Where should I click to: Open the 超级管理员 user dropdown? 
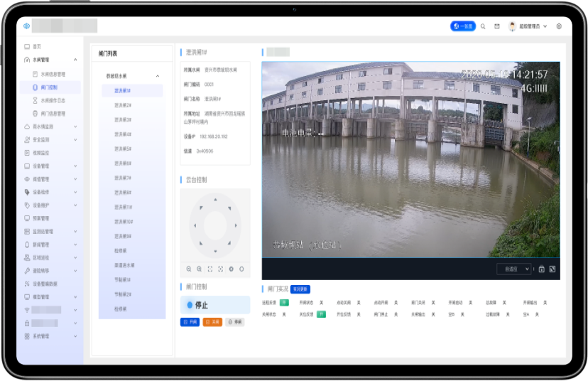point(527,26)
